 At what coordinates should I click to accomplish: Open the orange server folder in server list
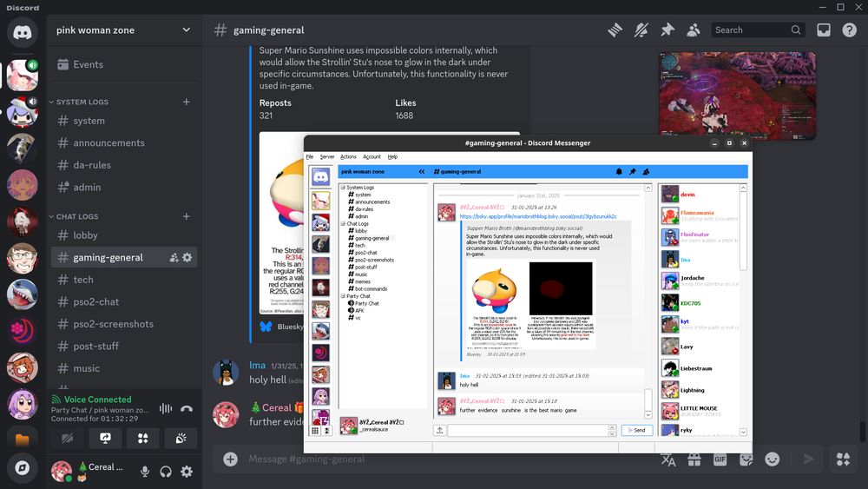(23, 439)
